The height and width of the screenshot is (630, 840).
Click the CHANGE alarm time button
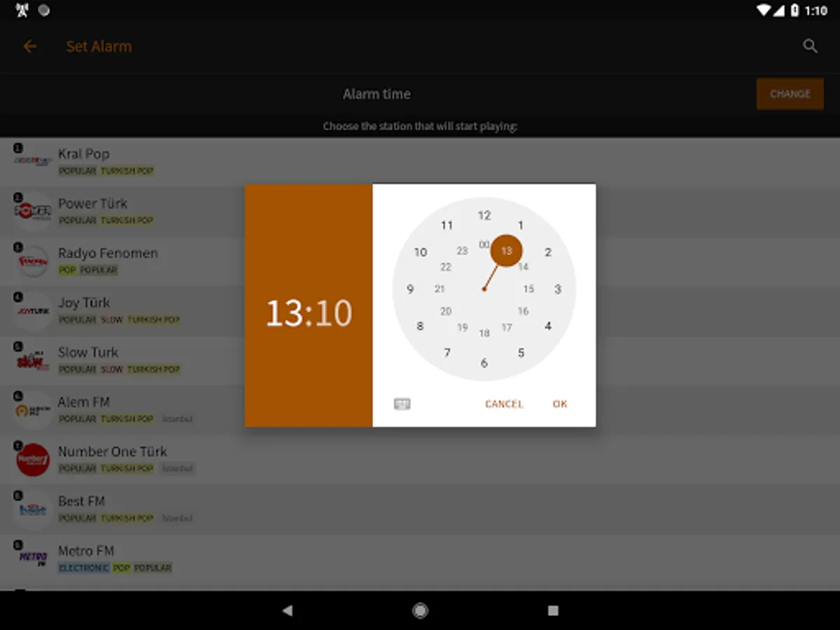pos(790,94)
